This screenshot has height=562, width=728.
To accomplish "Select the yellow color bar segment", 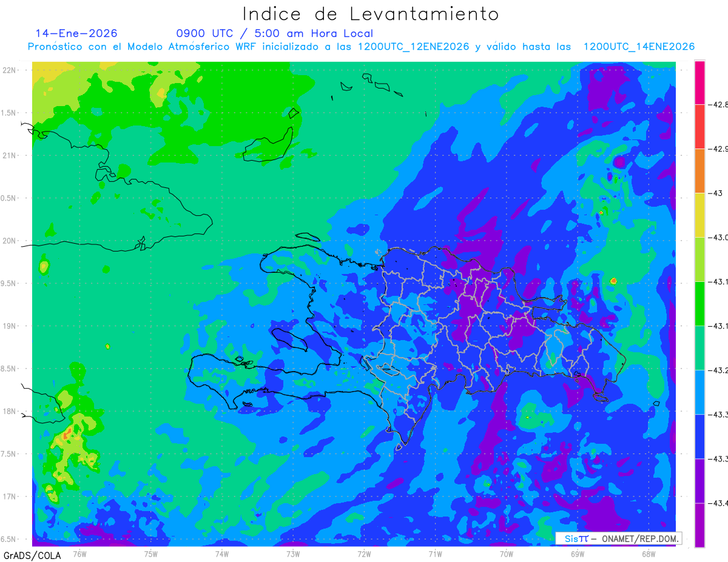I will click(699, 215).
